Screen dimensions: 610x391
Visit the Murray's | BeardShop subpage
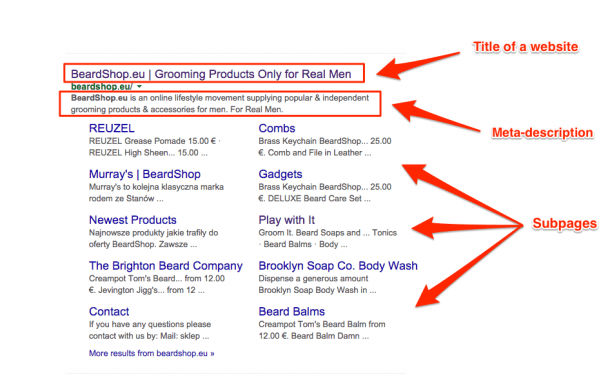click(x=145, y=174)
